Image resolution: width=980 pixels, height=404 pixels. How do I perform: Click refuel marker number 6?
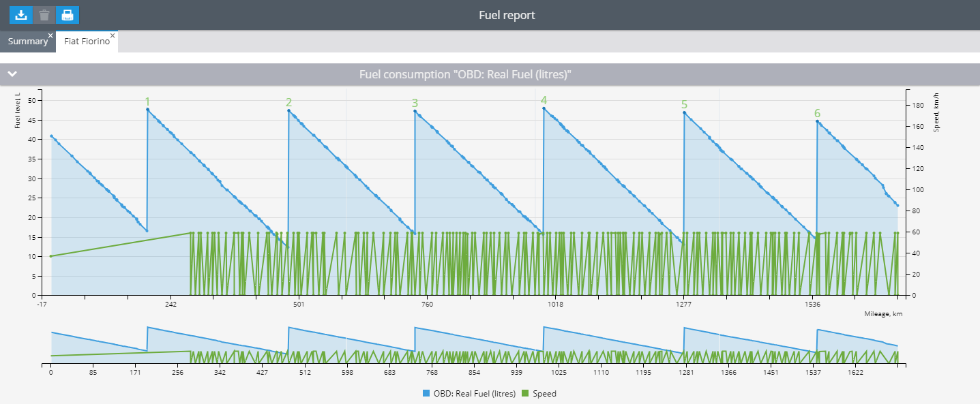tap(817, 113)
